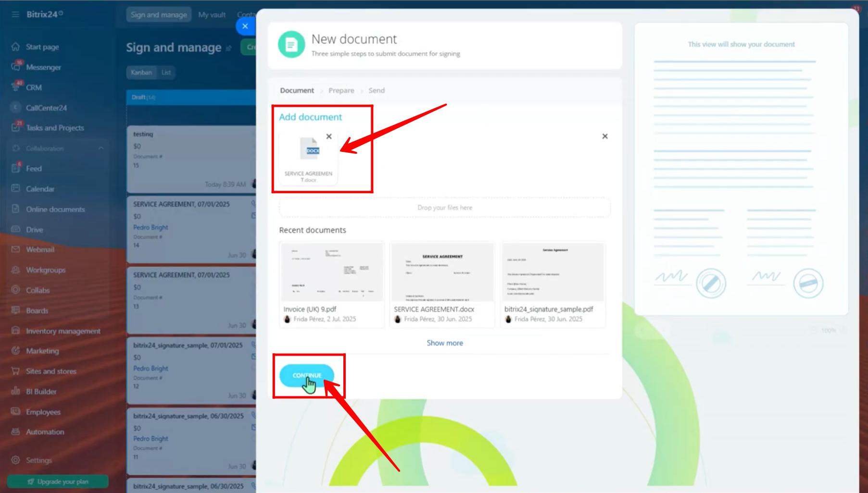Open Online documents
868x493 pixels.
tap(55, 210)
